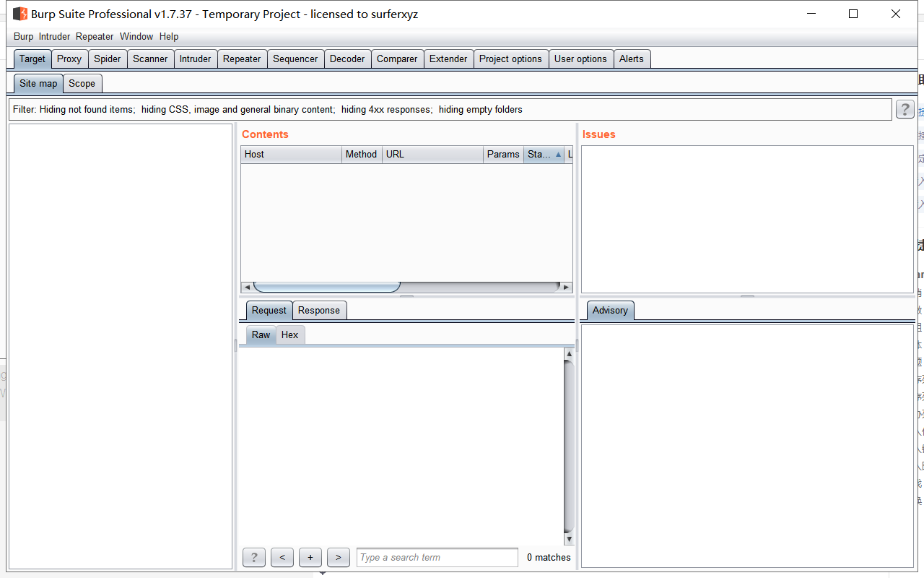Open the Extender tab

pyautogui.click(x=448, y=59)
